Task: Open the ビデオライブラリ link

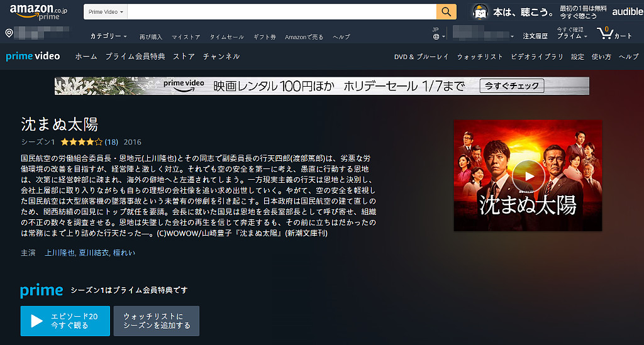Action: [537, 57]
